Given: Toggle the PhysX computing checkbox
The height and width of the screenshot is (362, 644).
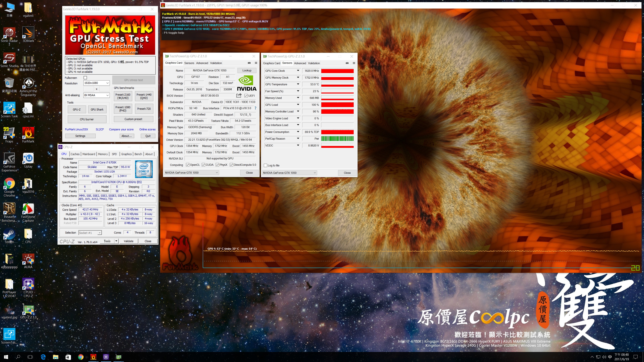Looking at the screenshot, I should click(x=217, y=165).
